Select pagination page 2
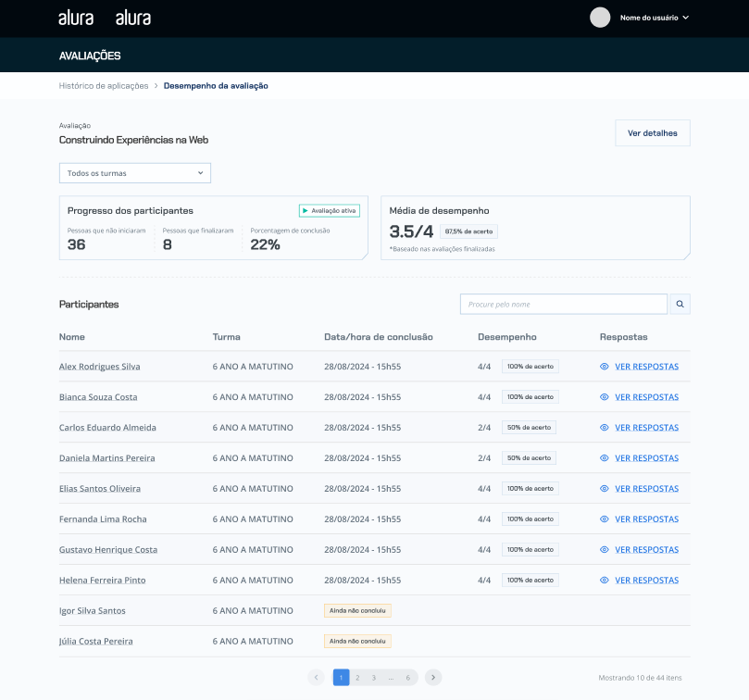This screenshot has width=749, height=700. (357, 678)
